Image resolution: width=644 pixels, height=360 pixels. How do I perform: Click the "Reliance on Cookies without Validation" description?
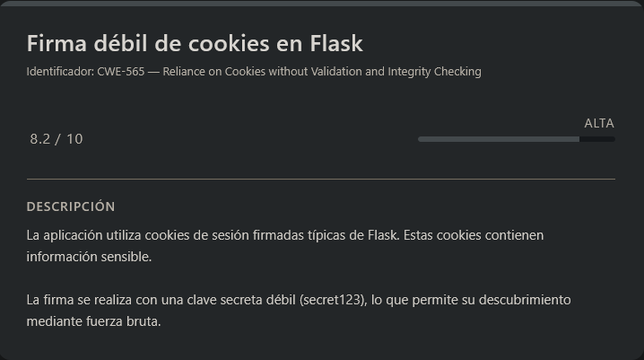[260, 72]
